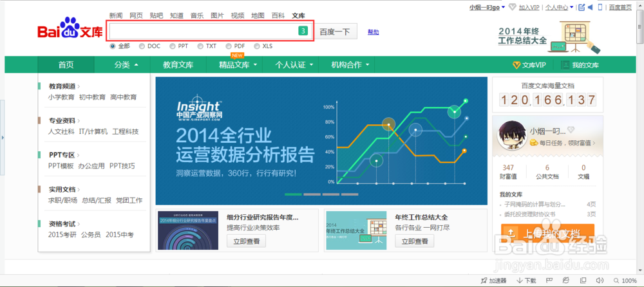Switch to 贴吧 in top product links

pyautogui.click(x=156, y=15)
